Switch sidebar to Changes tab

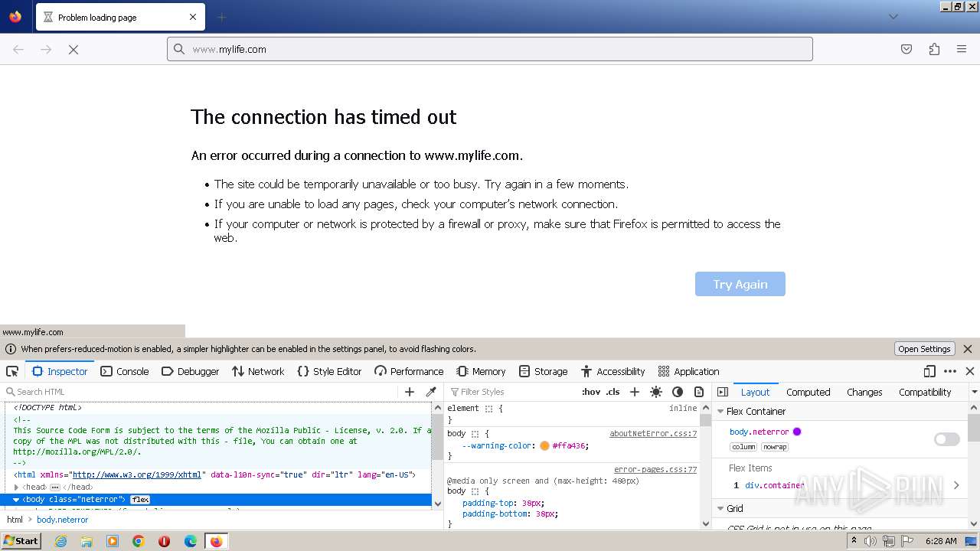coord(864,392)
